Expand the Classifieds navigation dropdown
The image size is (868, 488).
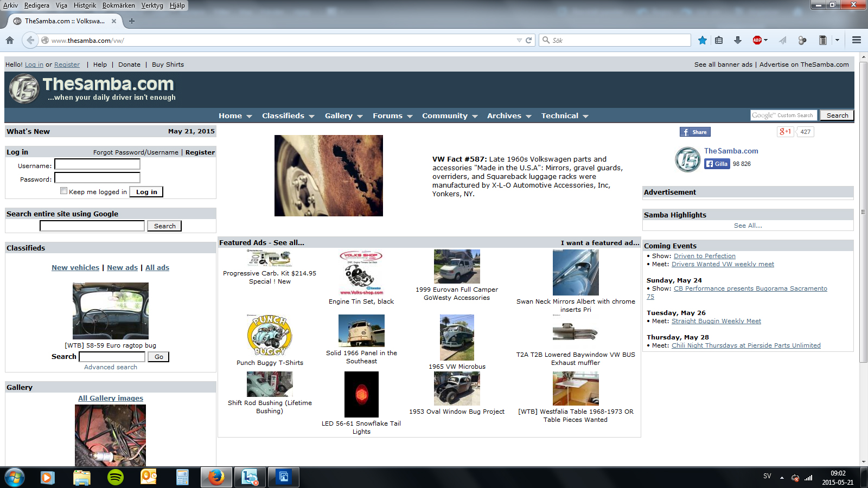[288, 115]
